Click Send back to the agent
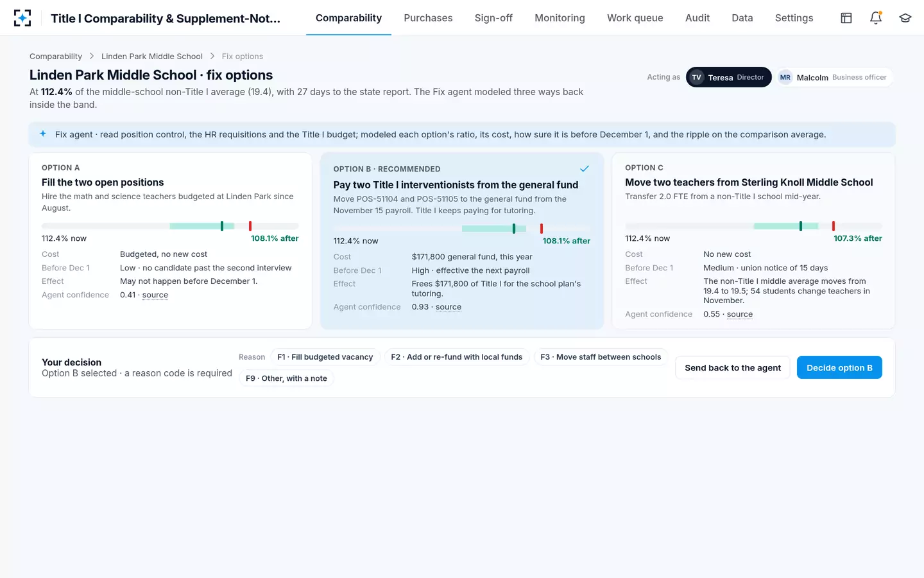Image resolution: width=924 pixels, height=578 pixels. (x=733, y=367)
